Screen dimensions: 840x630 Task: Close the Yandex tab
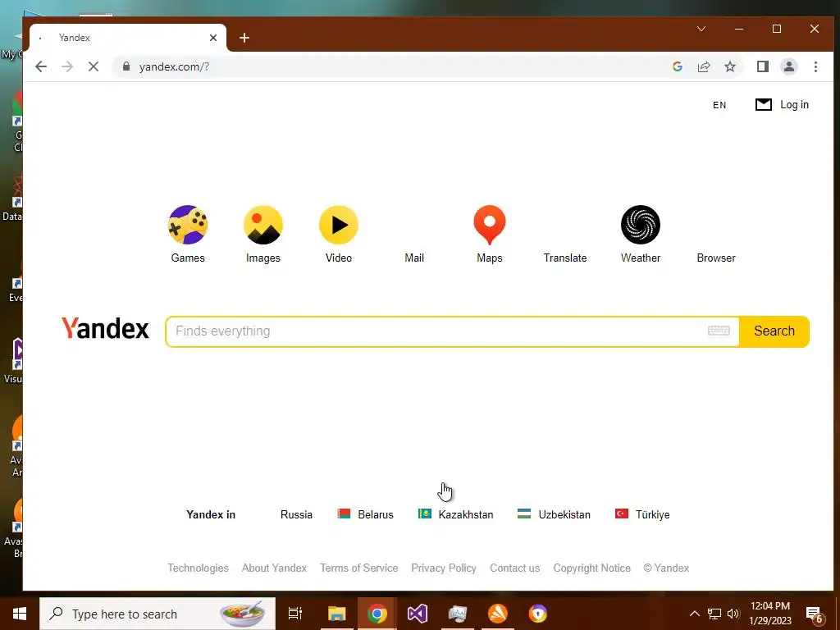pos(213,38)
